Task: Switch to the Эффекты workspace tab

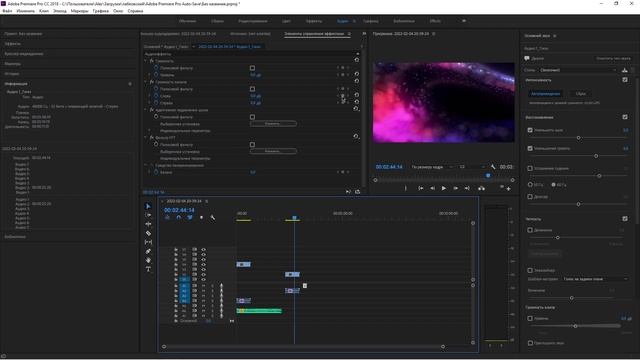Action: click(x=313, y=21)
